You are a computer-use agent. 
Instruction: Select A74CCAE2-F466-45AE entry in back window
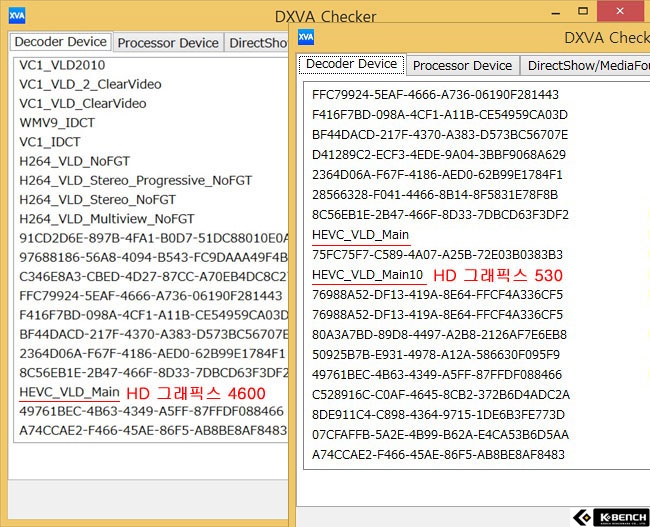tap(153, 430)
